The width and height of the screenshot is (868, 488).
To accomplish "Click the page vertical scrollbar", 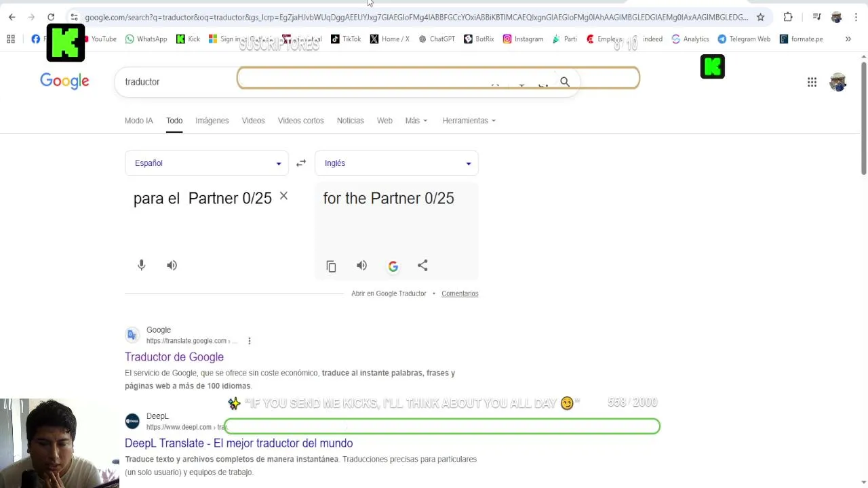I will coord(863,119).
